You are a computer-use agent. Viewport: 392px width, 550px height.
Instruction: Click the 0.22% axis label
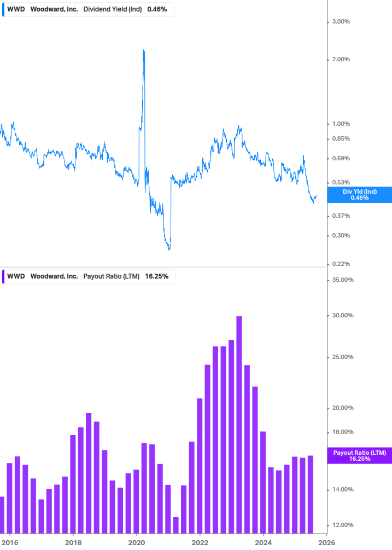pos(341,264)
